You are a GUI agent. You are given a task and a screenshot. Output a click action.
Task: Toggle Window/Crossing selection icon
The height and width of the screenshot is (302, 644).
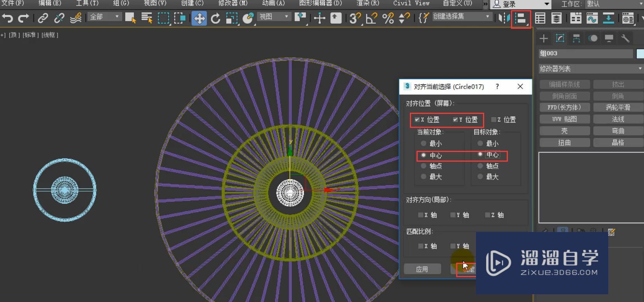tap(180, 18)
